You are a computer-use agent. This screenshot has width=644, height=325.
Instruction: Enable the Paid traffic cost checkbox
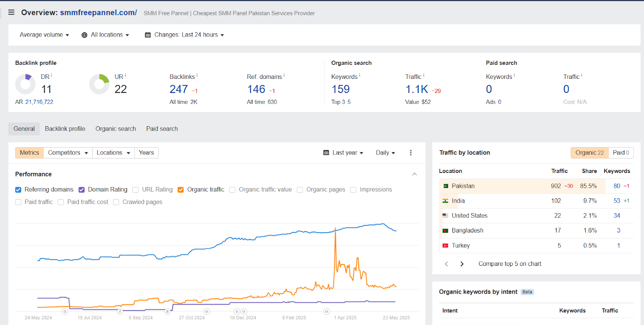click(61, 202)
